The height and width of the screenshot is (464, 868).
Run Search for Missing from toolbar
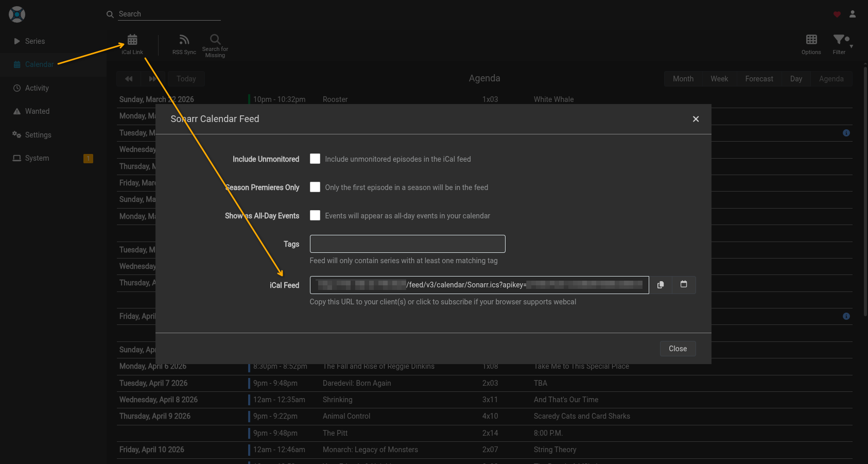(x=215, y=45)
